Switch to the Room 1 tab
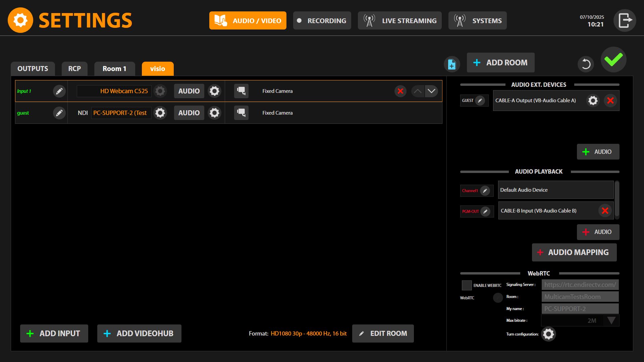Viewport: 644px width, 362px height. point(114,69)
